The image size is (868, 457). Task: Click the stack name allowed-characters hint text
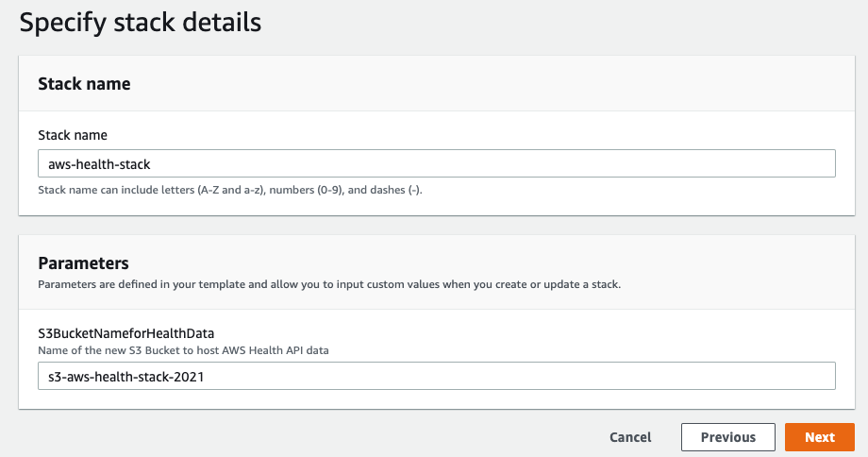tap(229, 190)
